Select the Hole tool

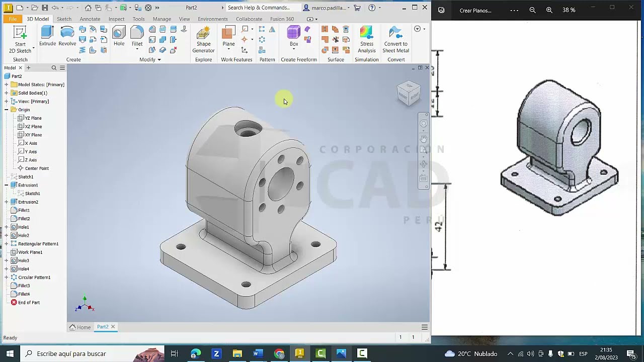coord(119,36)
